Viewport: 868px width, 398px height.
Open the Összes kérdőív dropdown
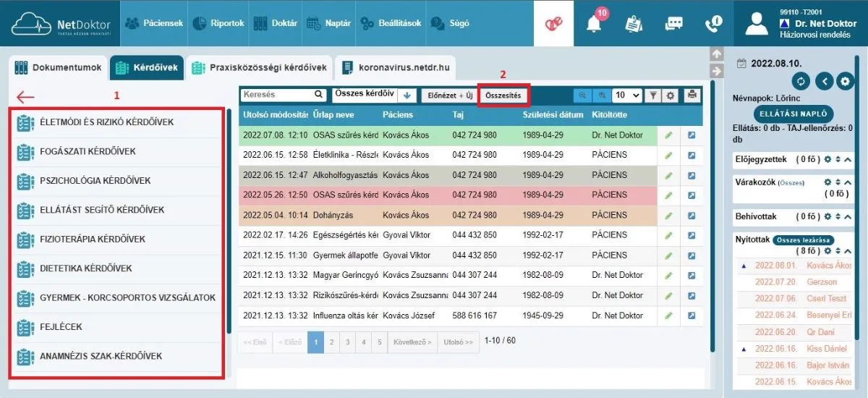tap(363, 95)
